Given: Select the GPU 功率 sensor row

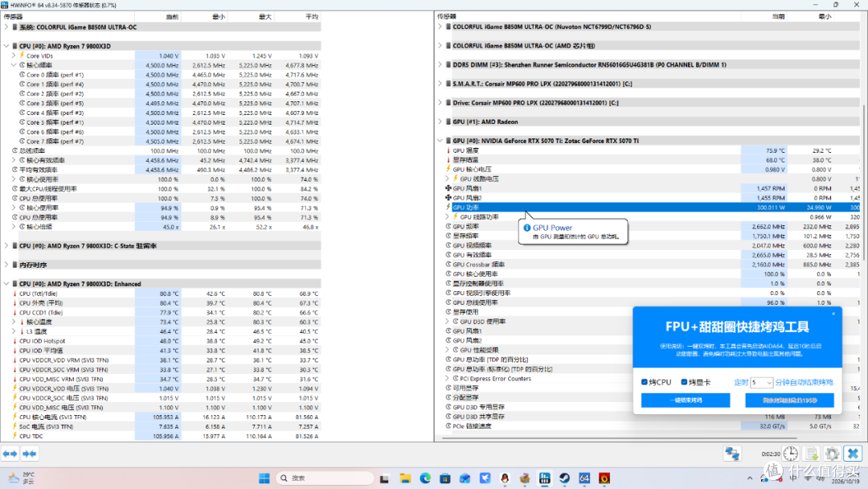Looking at the screenshot, I should pyautogui.click(x=652, y=208).
